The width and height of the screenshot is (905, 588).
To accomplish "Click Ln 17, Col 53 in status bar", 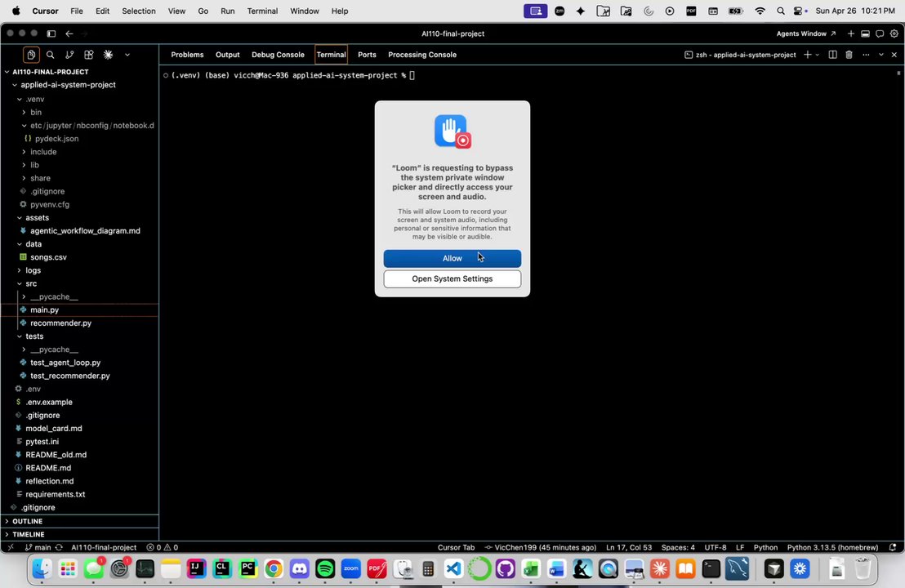I will 629,547.
